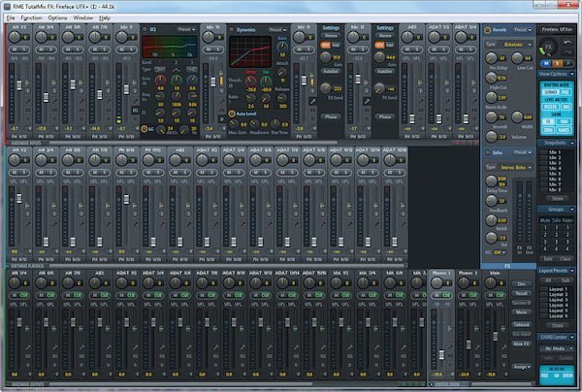
Task: Open the Help menu
Action: 105,17
